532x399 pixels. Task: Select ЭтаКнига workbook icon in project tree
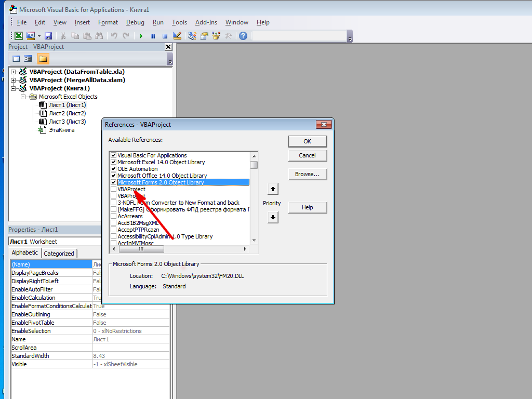(42, 130)
